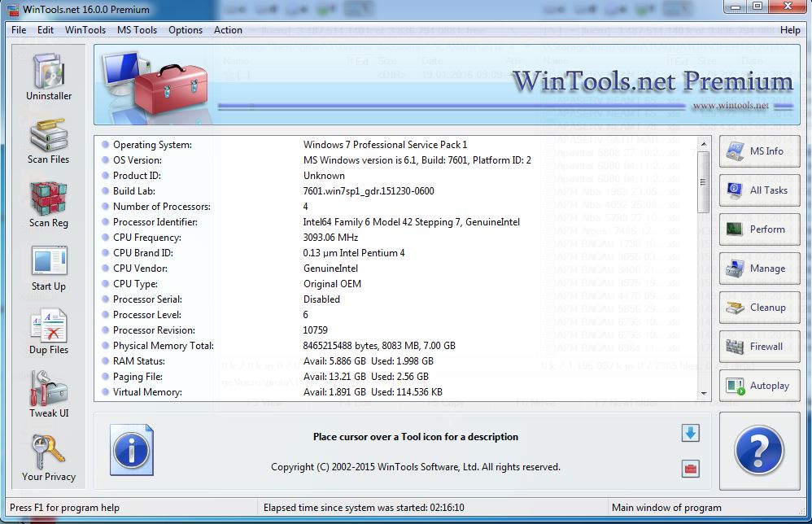Select the Number of Processors row
812x524 pixels.
[396, 207]
